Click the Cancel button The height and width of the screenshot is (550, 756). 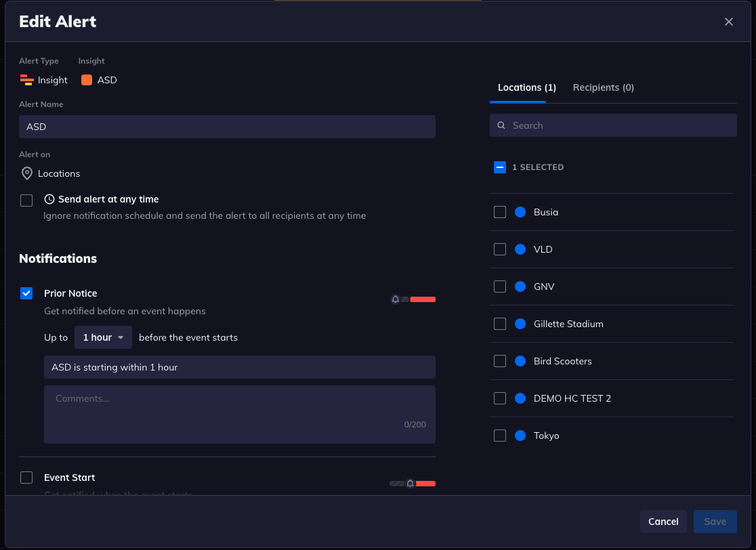coord(663,522)
